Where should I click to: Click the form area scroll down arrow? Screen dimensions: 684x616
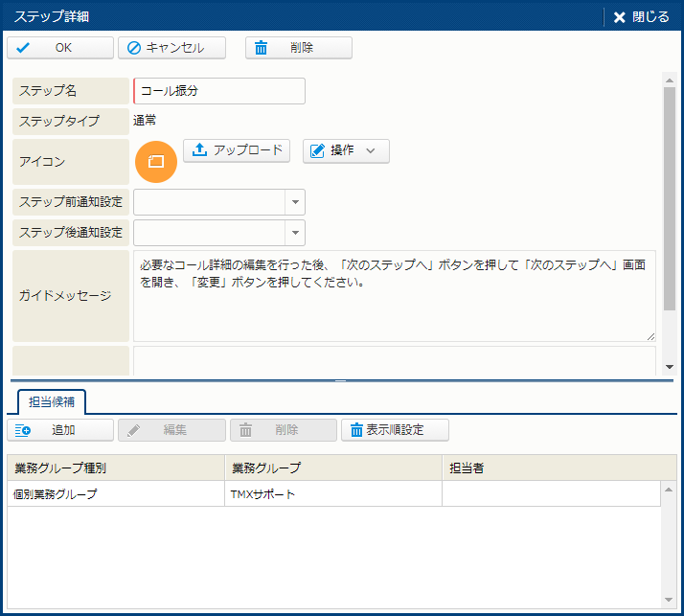coord(669,367)
